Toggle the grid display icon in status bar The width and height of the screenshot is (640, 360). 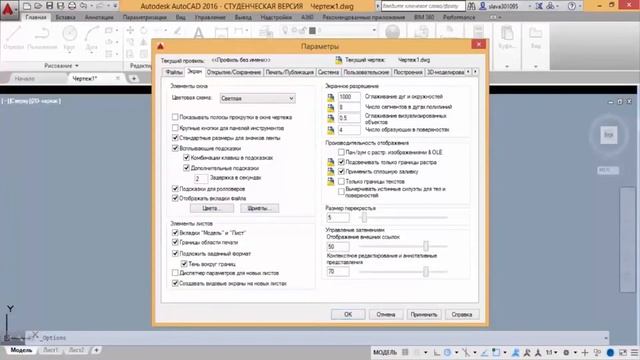pos(405,352)
